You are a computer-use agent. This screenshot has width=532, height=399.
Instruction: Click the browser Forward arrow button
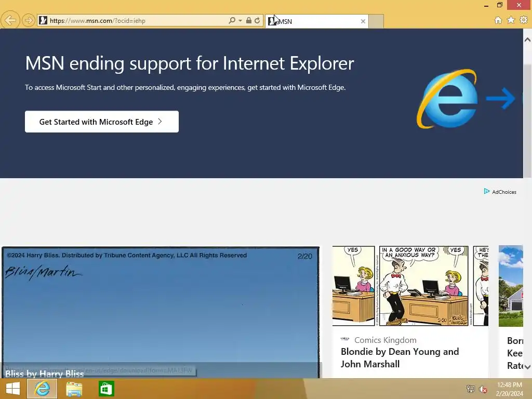coord(29,20)
